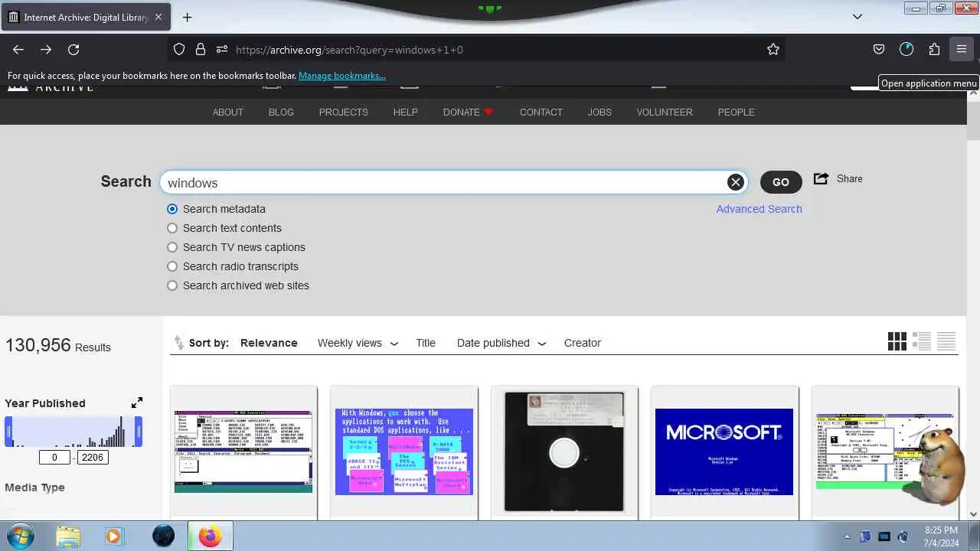Open the MS-DOS Executive screenshot thumbnail
The height and width of the screenshot is (551, 980).
point(243,452)
